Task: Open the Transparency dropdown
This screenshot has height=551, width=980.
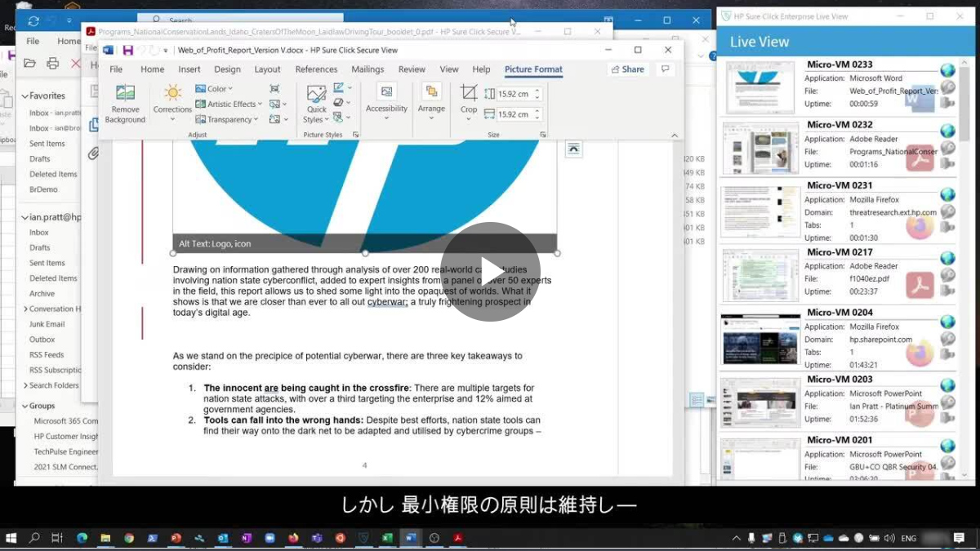Action: pos(226,119)
